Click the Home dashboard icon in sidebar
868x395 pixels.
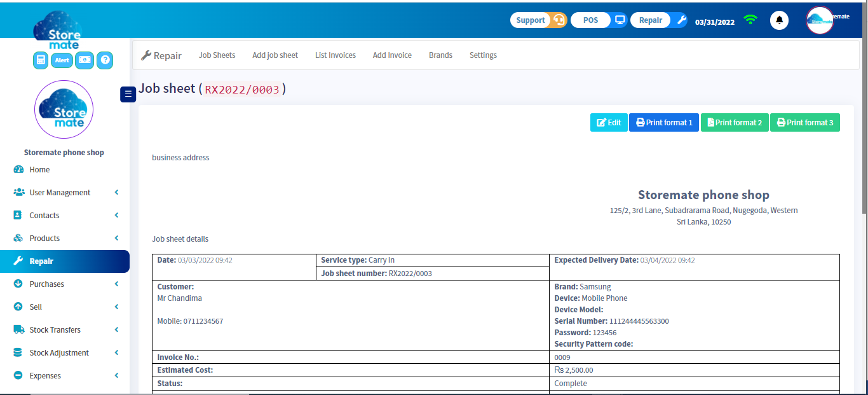pos(18,170)
